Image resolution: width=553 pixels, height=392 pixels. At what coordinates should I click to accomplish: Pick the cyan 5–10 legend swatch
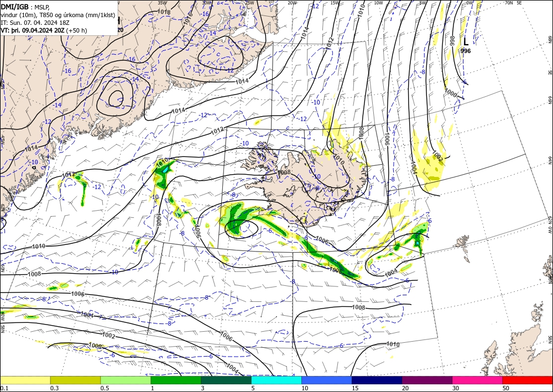coord(276,380)
